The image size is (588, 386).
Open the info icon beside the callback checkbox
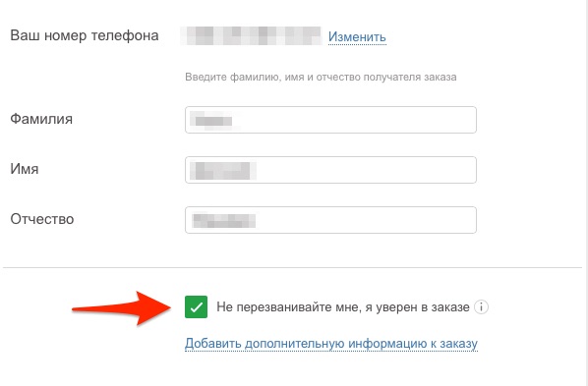[x=481, y=307]
